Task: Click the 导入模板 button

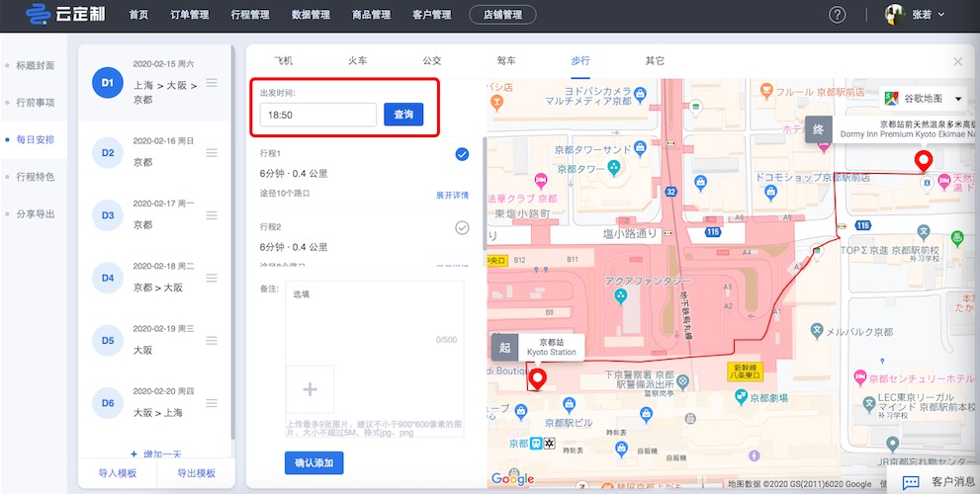Action: pos(117,473)
